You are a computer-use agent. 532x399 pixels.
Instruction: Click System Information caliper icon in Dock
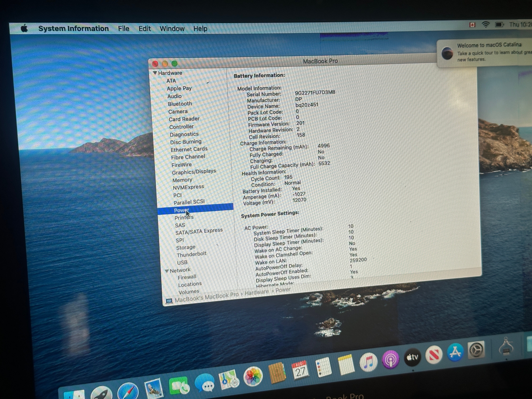tap(506, 347)
